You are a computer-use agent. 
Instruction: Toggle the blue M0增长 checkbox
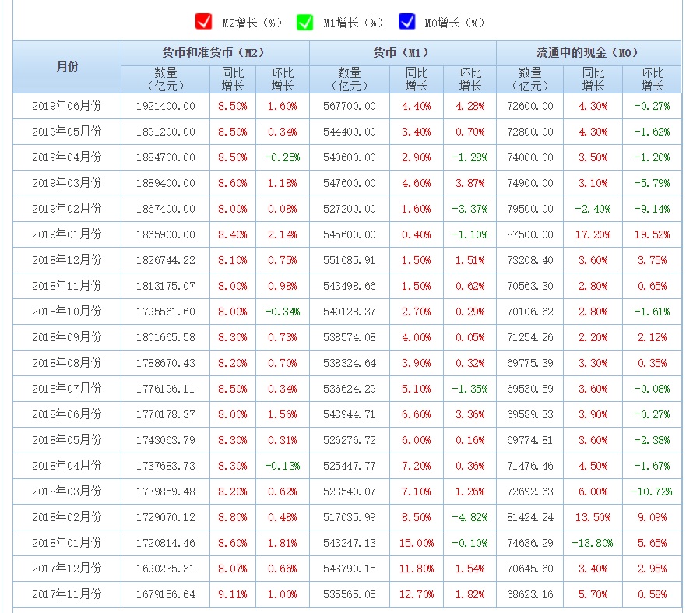[406, 22]
